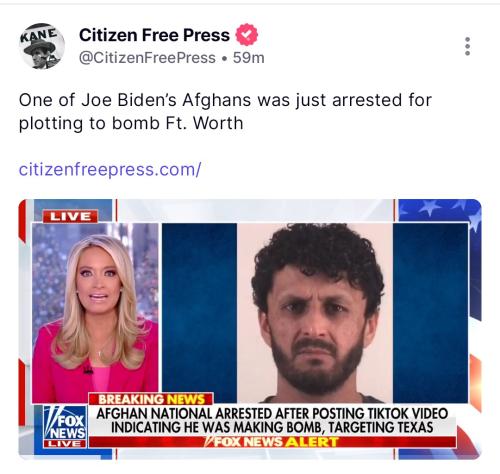Screen dimensions: 500x474
Task: Click the LIVE tag under Fox logo
Action: click(65, 444)
